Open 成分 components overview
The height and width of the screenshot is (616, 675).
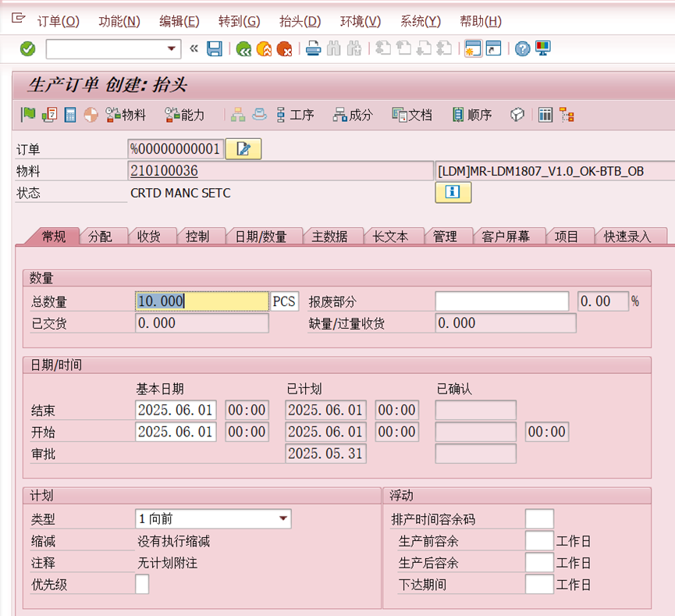point(353,115)
